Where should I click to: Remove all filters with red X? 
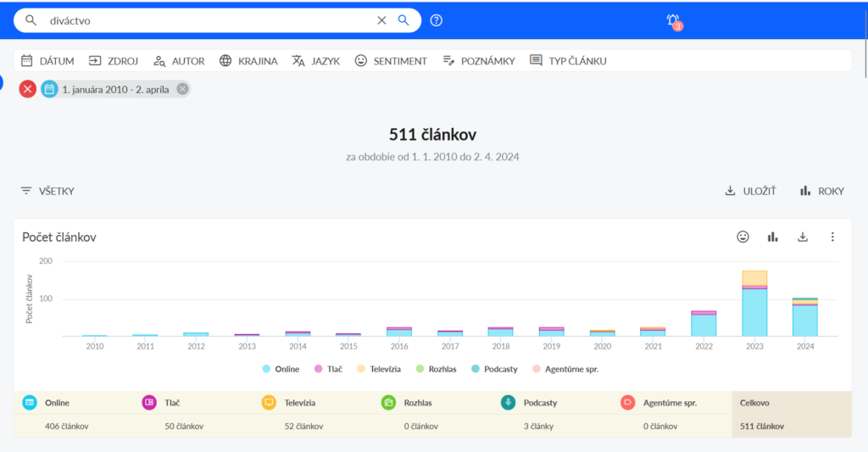tap(28, 89)
